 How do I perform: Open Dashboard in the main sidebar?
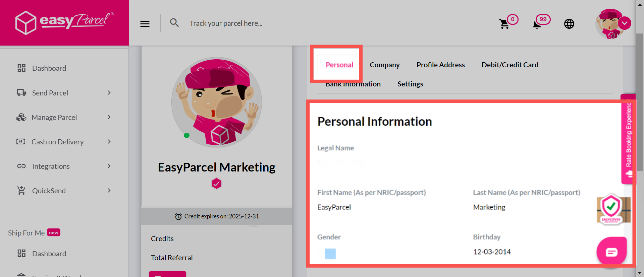(x=49, y=68)
